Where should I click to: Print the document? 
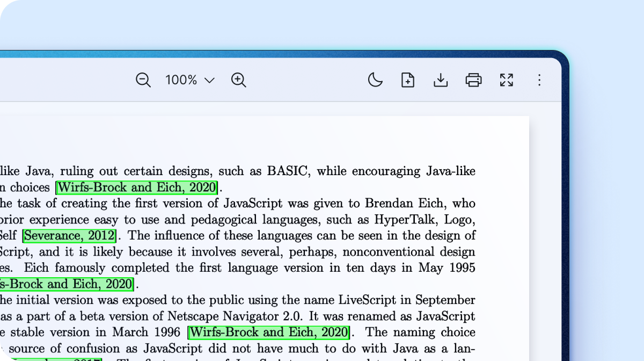point(473,80)
